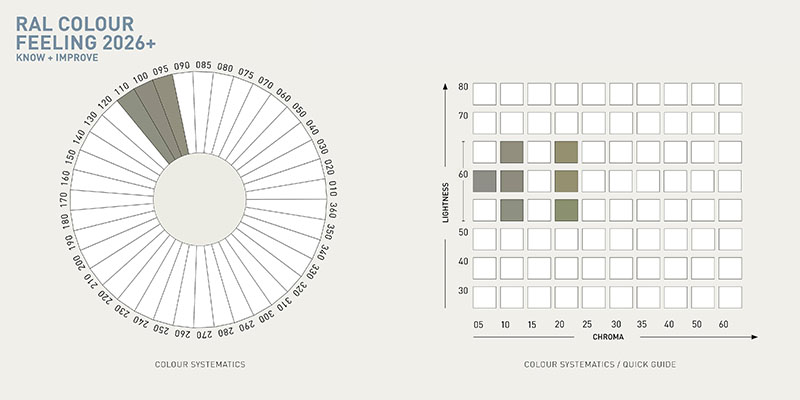
Task: Select the grey swatch at lightness 60, chroma 05
Action: [485, 181]
